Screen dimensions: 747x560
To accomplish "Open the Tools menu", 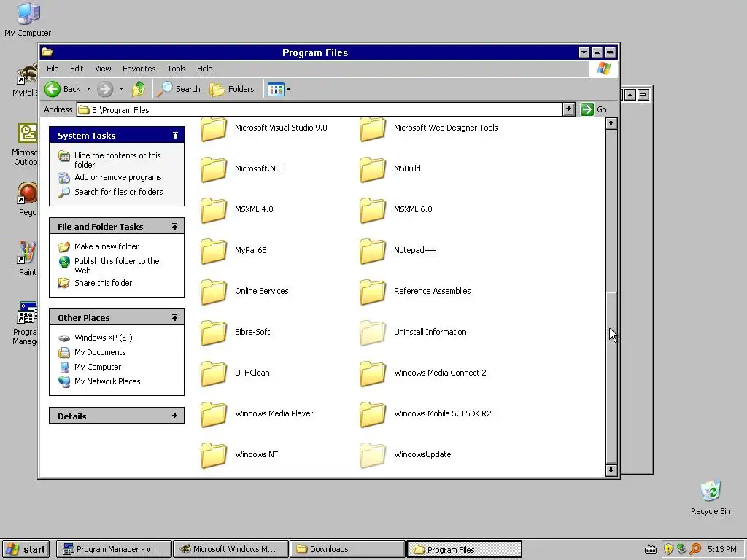I will [177, 69].
